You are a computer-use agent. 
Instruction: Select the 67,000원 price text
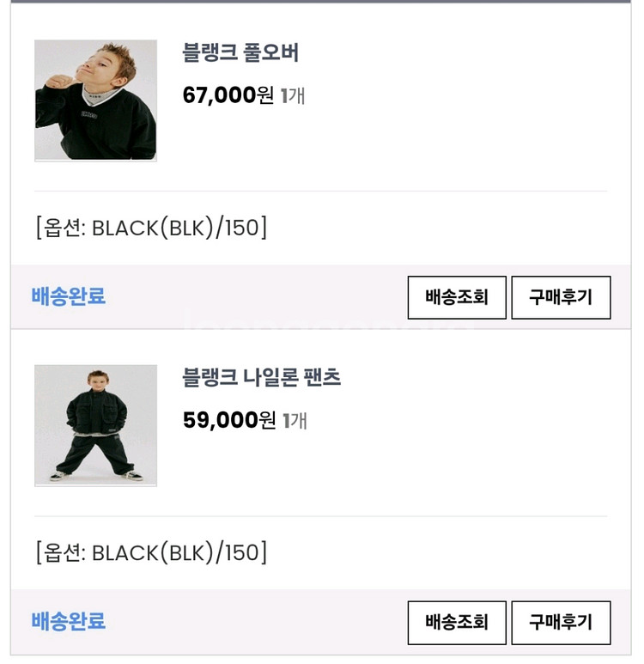click(228, 95)
